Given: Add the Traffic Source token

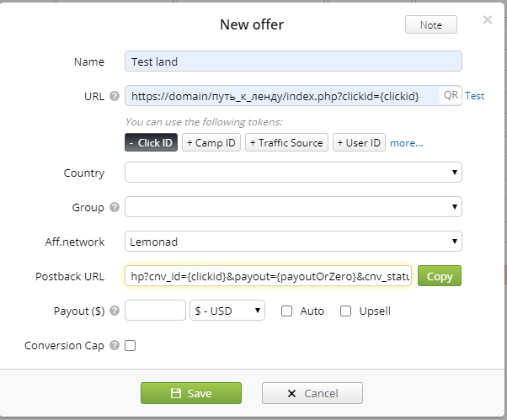Looking at the screenshot, I should click(x=286, y=143).
